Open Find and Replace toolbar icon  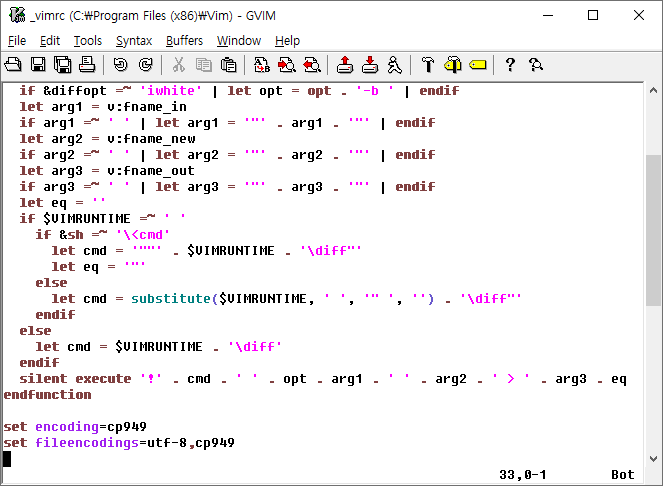(262, 65)
